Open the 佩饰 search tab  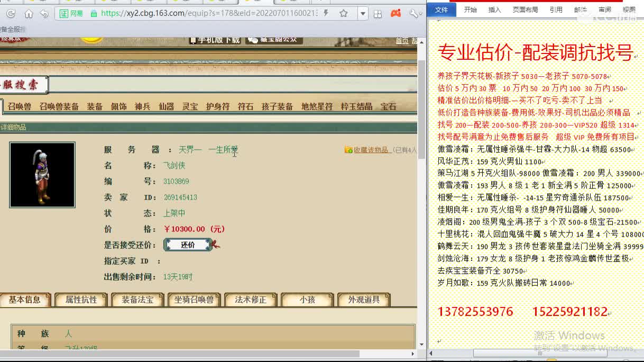point(118,106)
